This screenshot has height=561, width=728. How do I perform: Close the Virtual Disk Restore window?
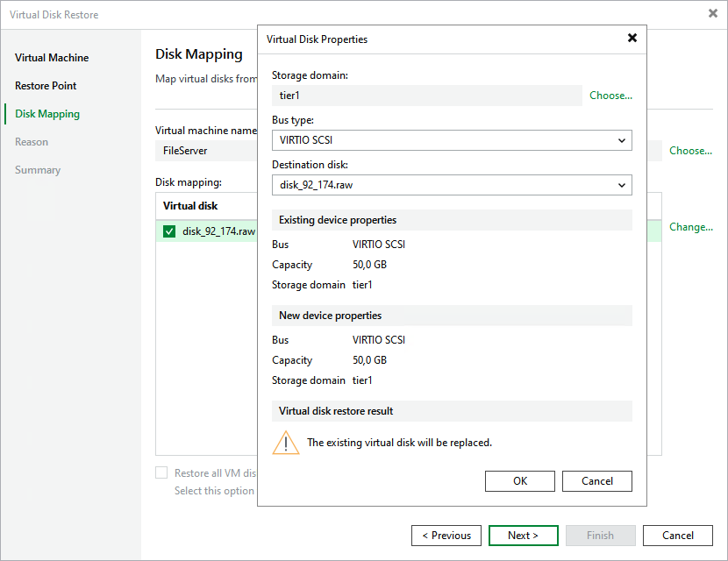tap(713, 13)
